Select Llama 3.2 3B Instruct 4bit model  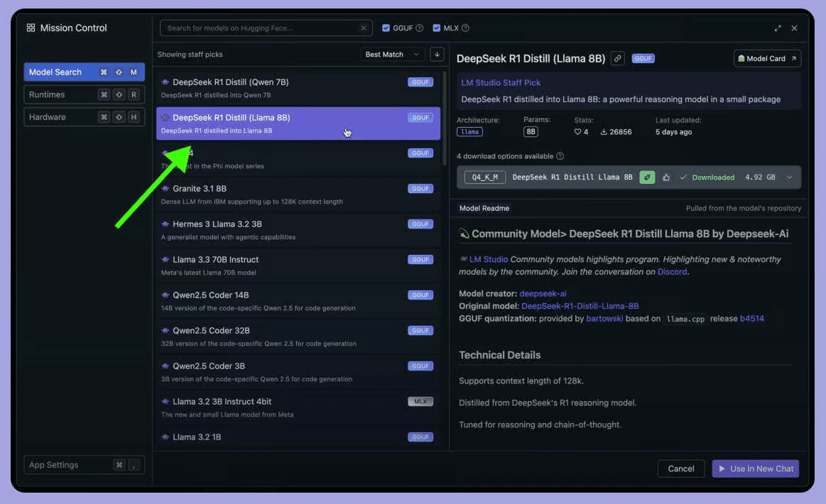point(298,407)
